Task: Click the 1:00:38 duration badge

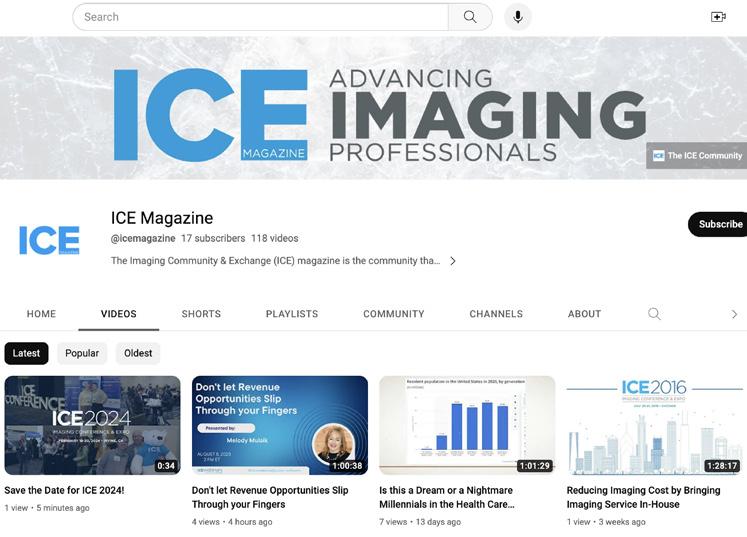Action: tap(347, 466)
